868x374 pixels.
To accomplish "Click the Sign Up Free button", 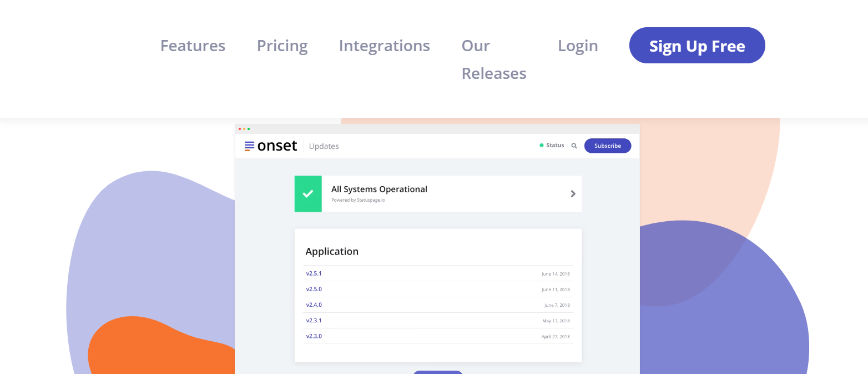I will tap(697, 46).
